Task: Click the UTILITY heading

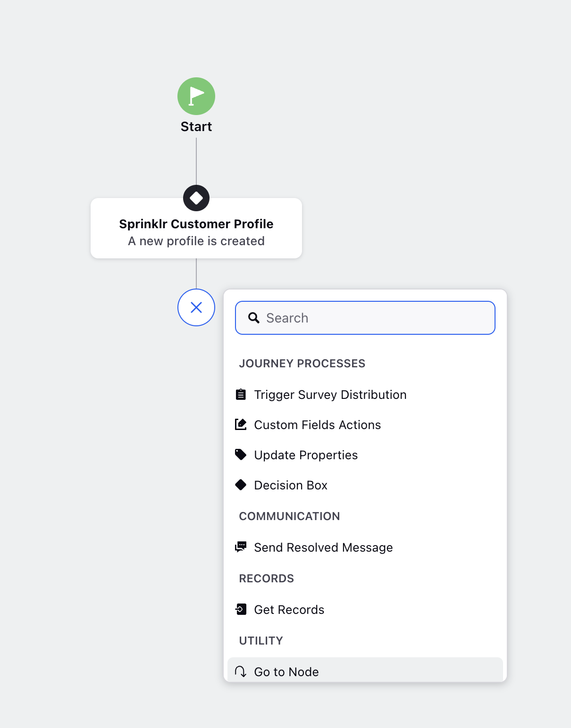Action: [x=261, y=641]
